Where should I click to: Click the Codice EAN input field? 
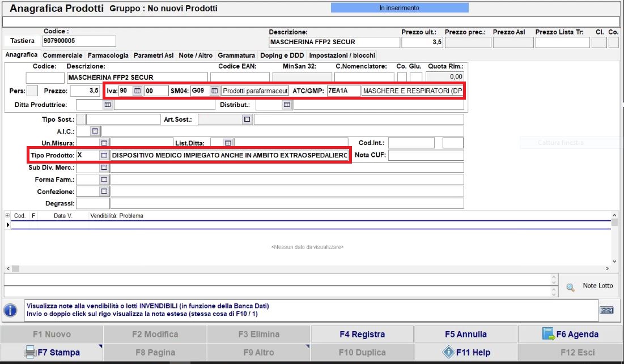pos(240,77)
